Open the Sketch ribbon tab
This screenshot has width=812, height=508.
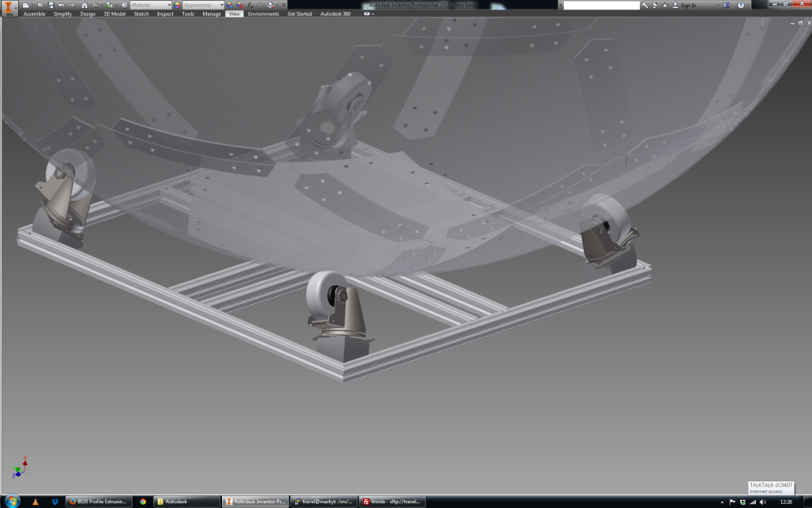[x=141, y=14]
